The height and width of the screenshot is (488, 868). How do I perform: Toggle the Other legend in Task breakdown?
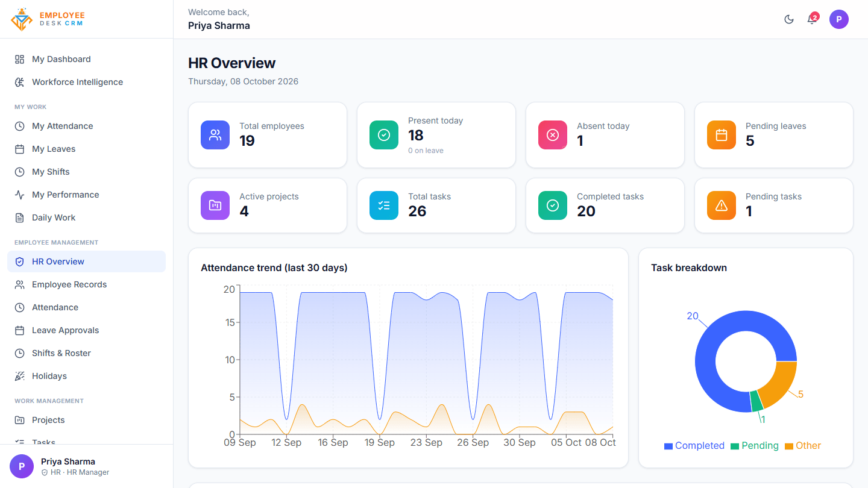803,446
